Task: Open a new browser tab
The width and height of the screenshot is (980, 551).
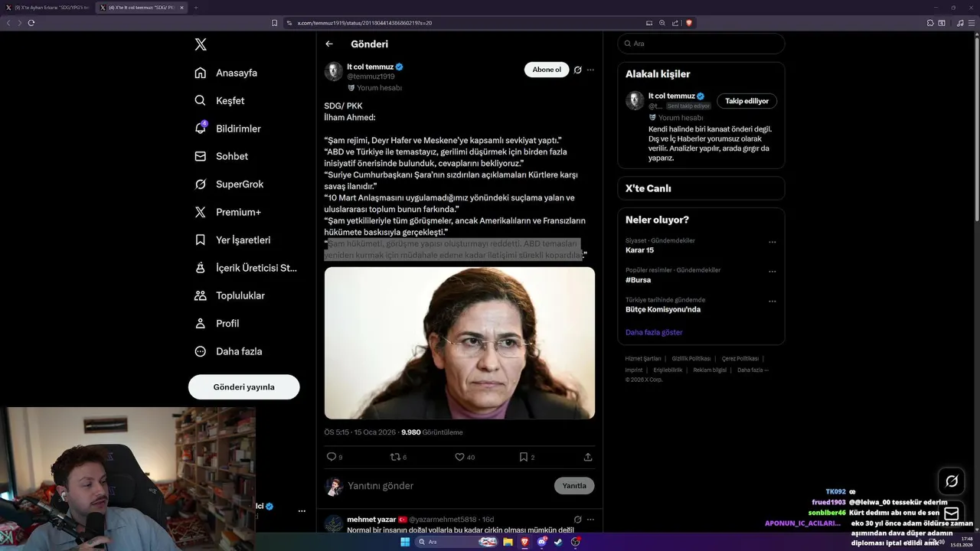Action: pos(195,8)
